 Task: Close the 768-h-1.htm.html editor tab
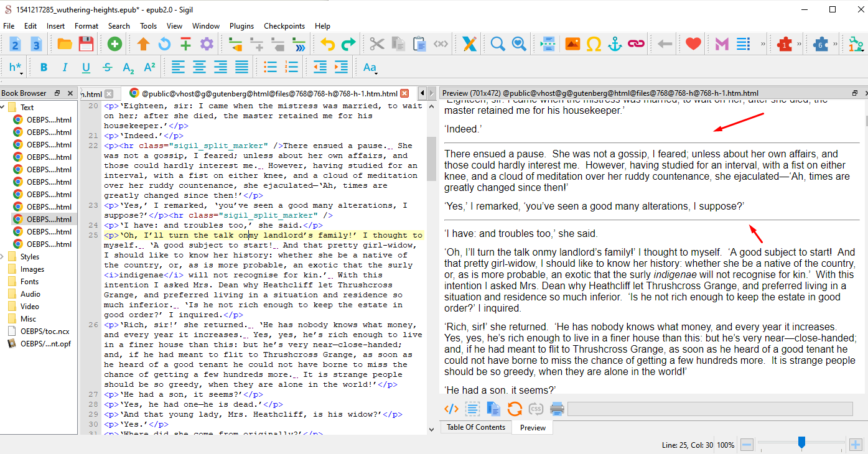(x=404, y=93)
